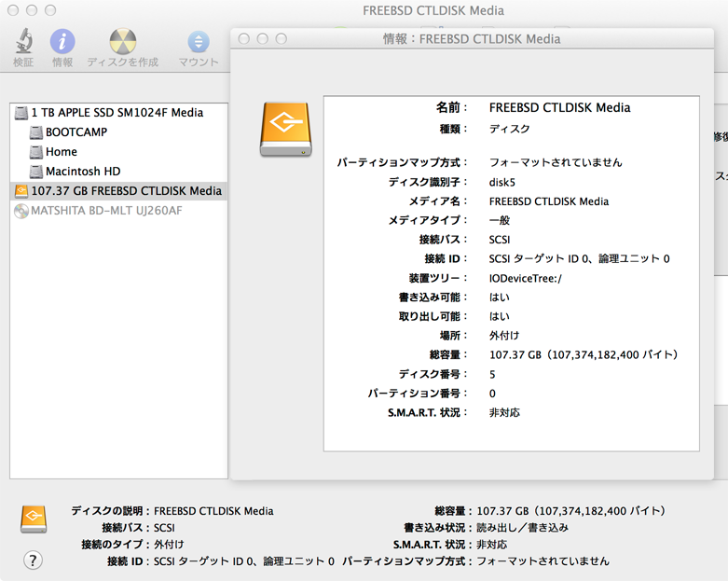This screenshot has width=728, height=581.
Task: Zoom the 情報 info window
Action: coord(280,39)
